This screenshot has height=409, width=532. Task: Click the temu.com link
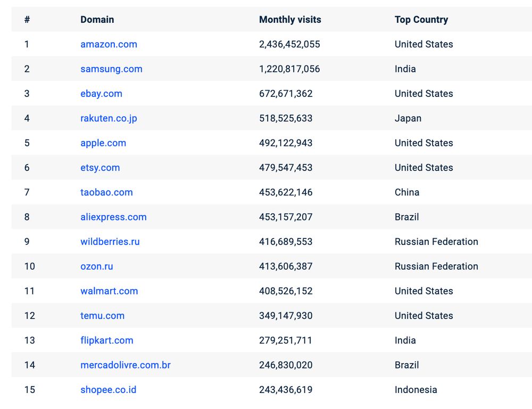click(102, 316)
